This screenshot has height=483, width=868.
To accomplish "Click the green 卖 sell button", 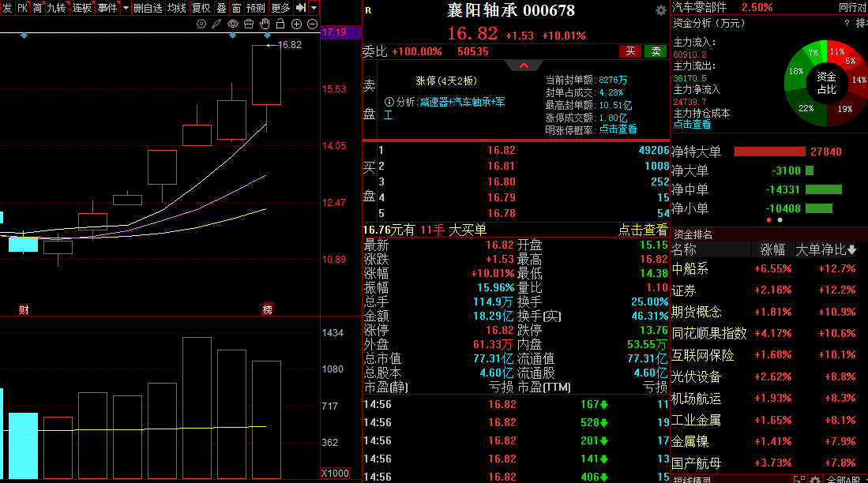I will click(x=656, y=51).
